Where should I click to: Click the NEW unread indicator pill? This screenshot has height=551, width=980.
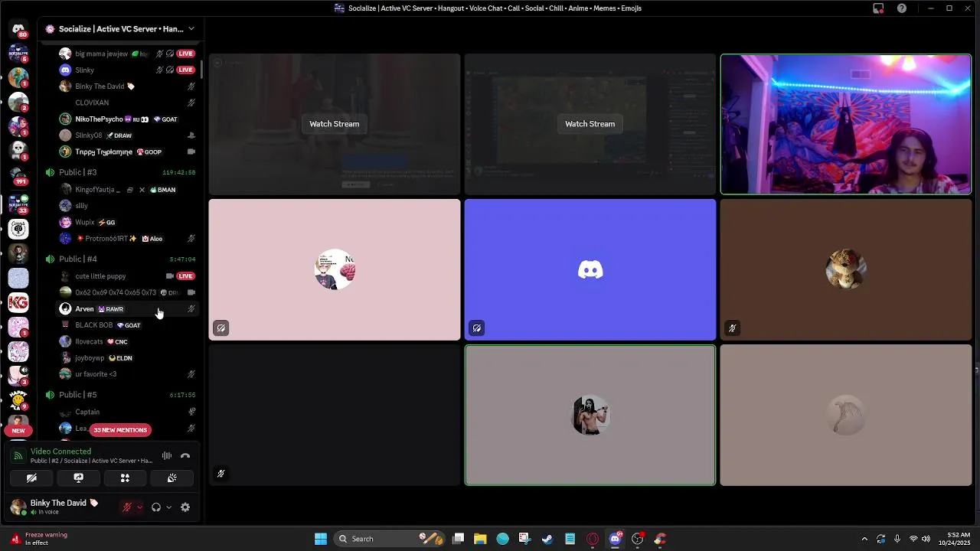click(18, 430)
